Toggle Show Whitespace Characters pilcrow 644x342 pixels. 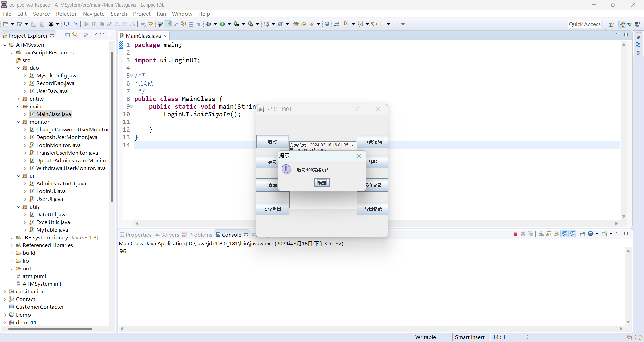198,24
